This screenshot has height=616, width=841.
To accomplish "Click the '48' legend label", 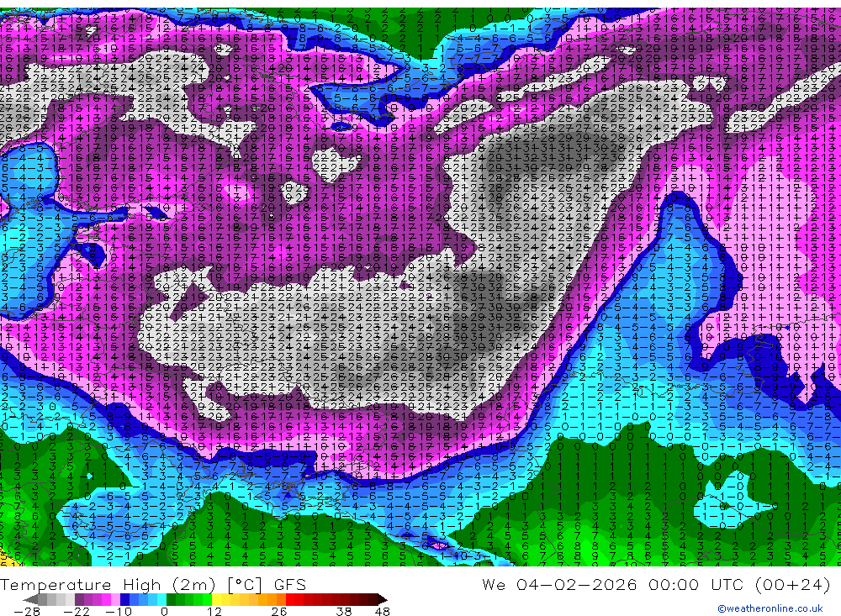I will coord(383,612).
